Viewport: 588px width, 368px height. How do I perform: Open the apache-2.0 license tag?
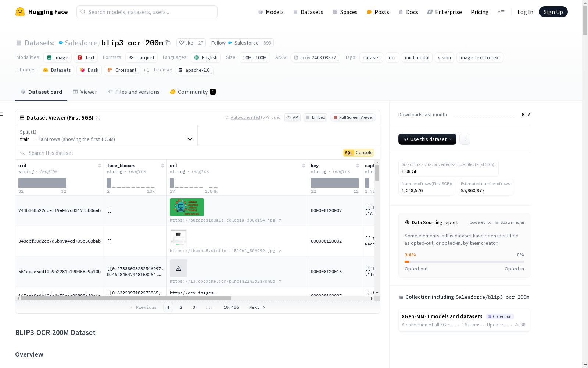(194, 70)
